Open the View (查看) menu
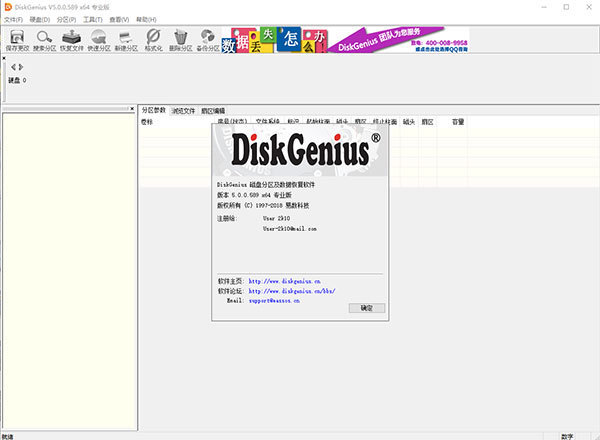This screenshot has width=600, height=440. (119, 20)
